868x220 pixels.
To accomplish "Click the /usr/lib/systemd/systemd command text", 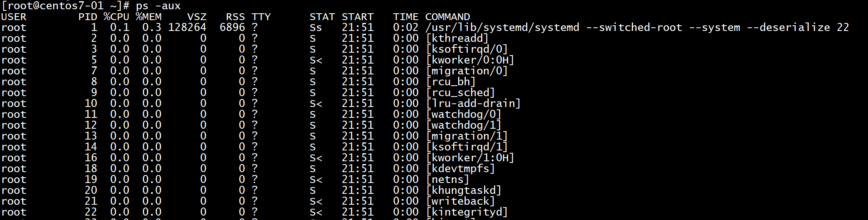I will [502, 28].
